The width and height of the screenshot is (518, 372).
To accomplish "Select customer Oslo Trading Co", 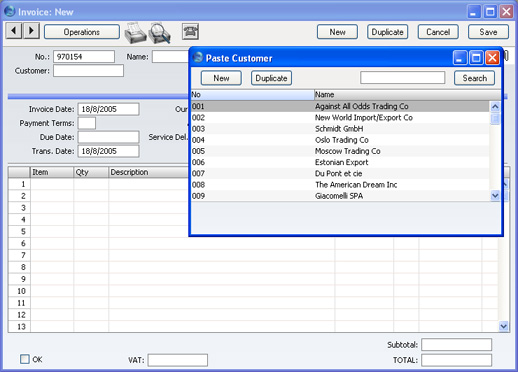I will coord(340,140).
